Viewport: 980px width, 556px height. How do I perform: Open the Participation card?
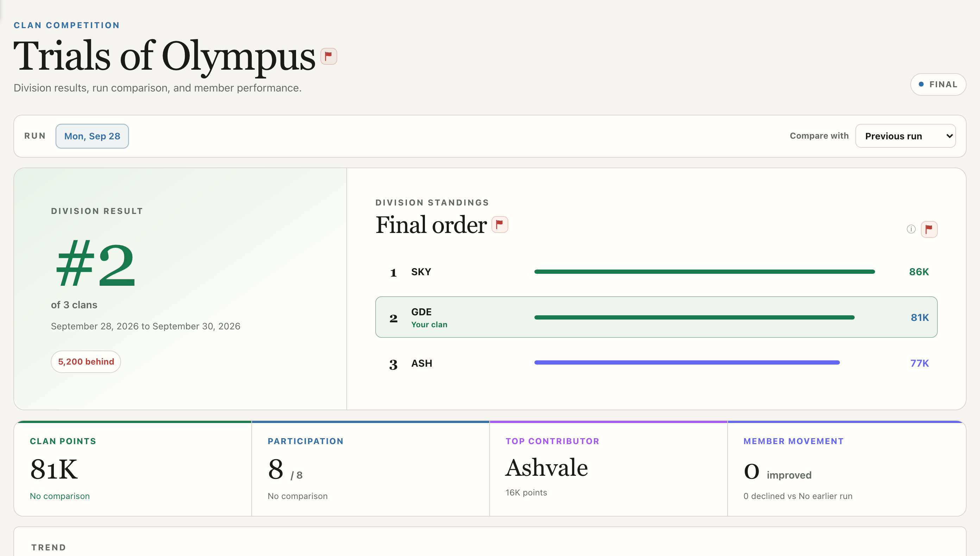click(370, 468)
